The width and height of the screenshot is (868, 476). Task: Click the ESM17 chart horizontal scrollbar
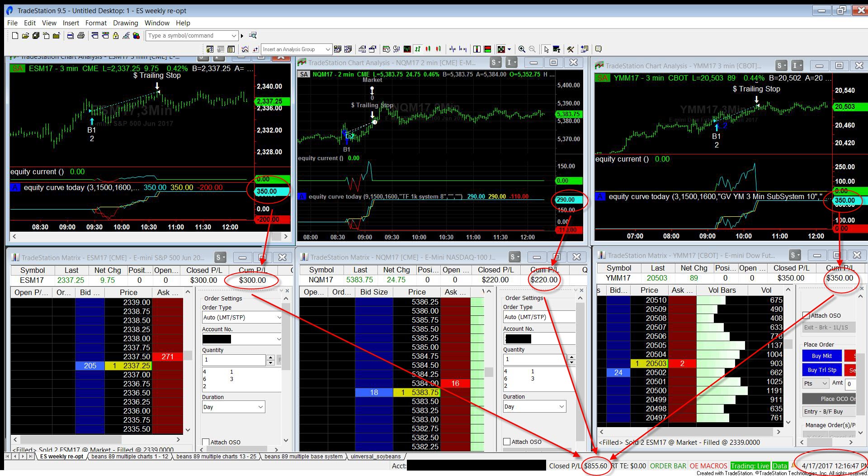[x=150, y=236]
